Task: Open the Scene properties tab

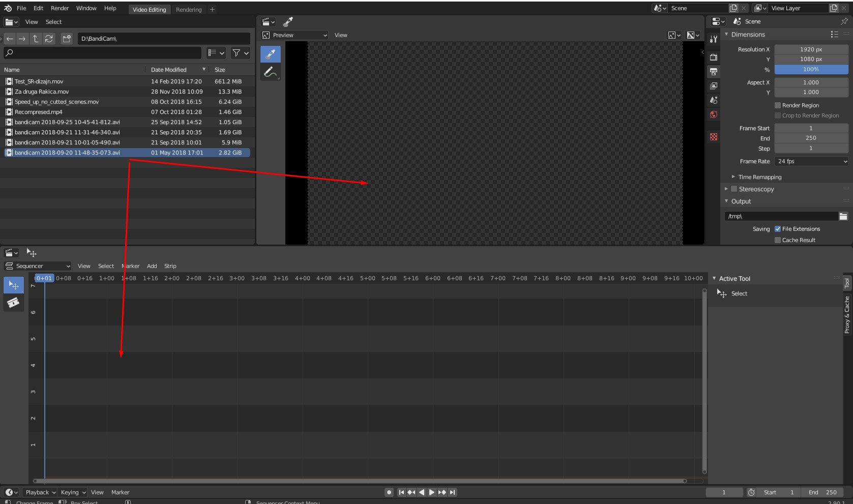Action: [714, 100]
